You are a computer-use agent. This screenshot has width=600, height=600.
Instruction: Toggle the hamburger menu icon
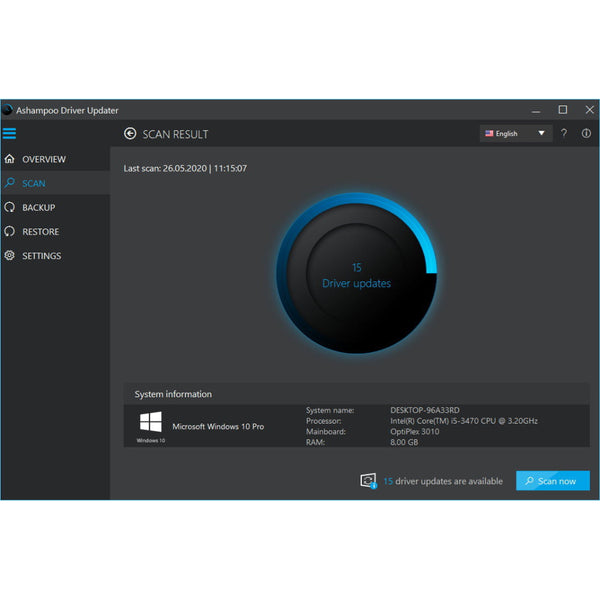[9, 134]
